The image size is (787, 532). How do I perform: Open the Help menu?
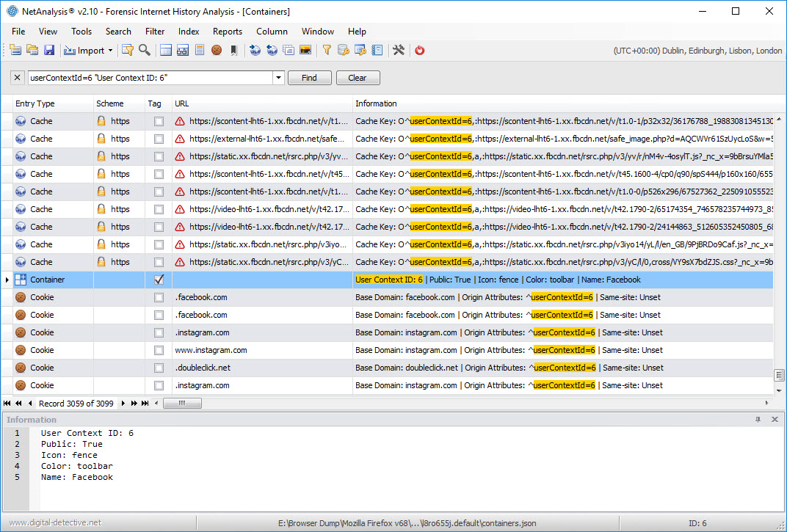pyautogui.click(x=357, y=31)
